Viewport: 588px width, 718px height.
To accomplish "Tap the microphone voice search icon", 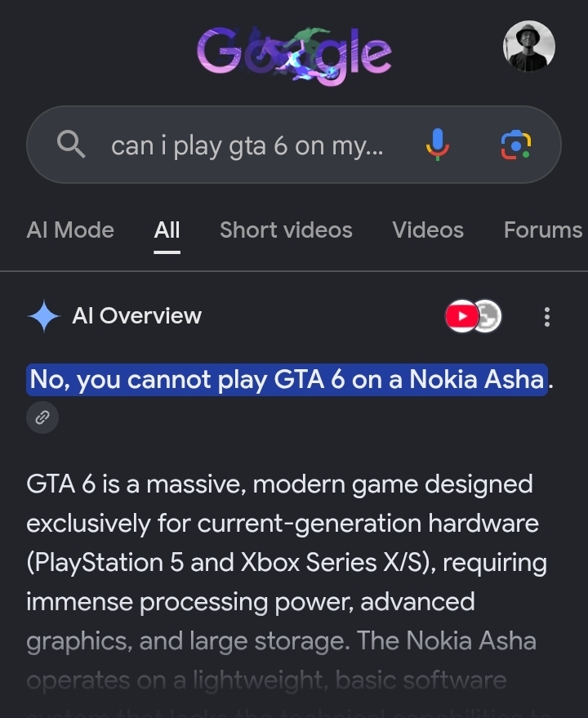I will pyautogui.click(x=438, y=145).
